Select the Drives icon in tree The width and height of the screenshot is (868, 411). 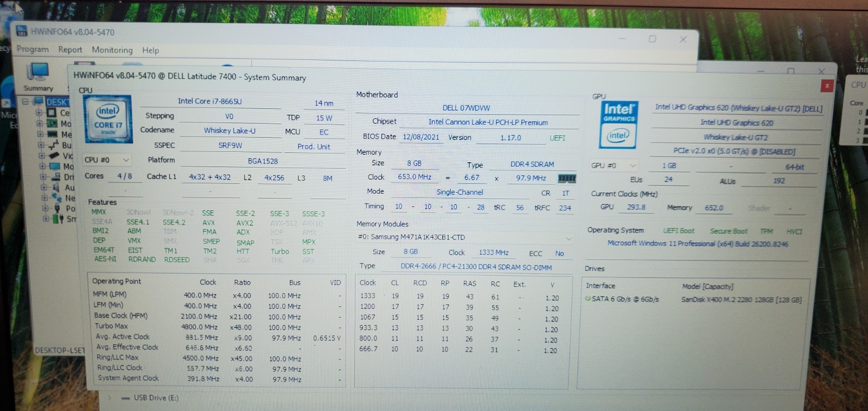56,177
